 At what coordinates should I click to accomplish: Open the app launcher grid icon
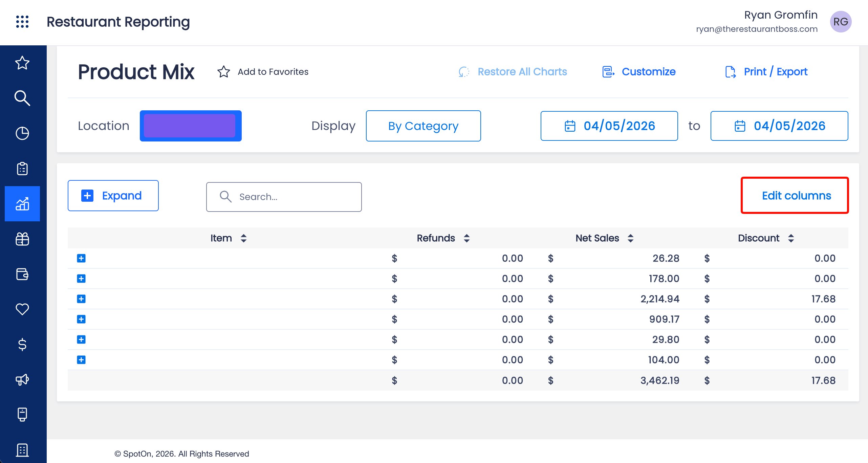(x=22, y=22)
